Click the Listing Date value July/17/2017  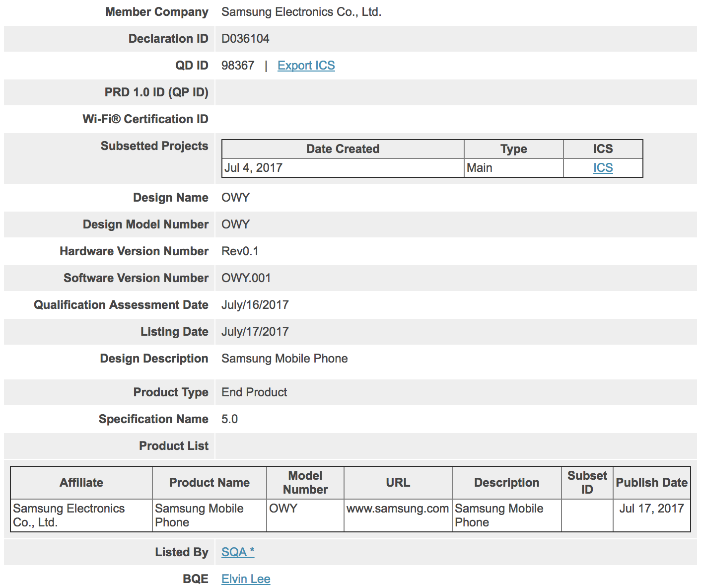click(x=255, y=332)
